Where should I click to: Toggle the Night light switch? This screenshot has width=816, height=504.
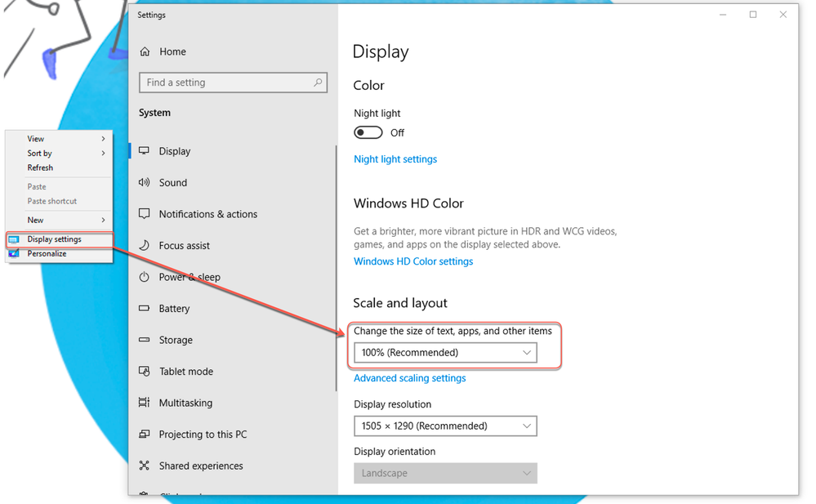tap(368, 133)
